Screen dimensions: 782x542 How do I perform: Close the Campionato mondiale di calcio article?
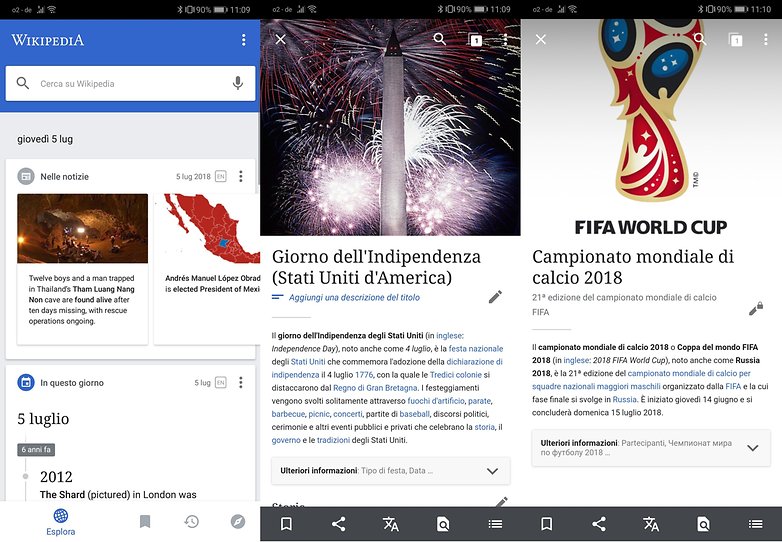point(541,39)
